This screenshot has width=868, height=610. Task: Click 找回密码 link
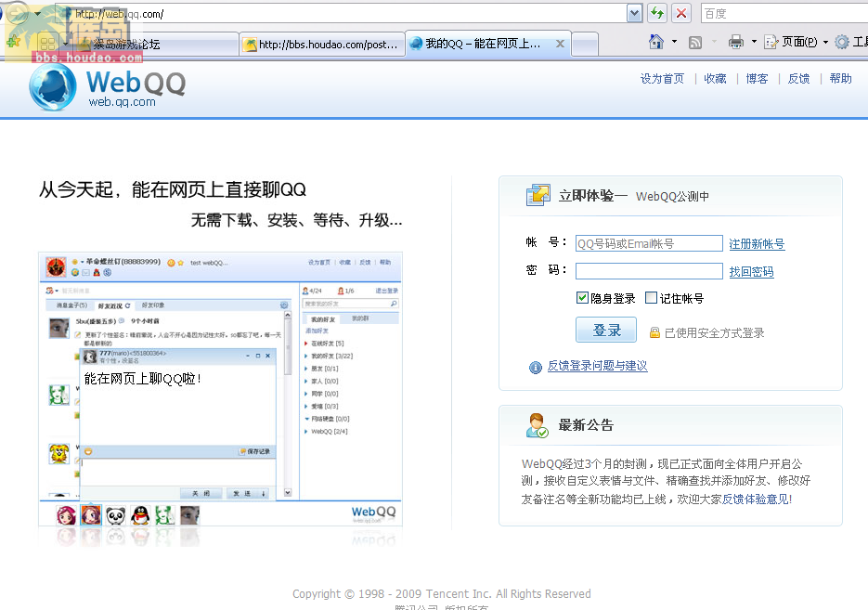[x=751, y=272]
